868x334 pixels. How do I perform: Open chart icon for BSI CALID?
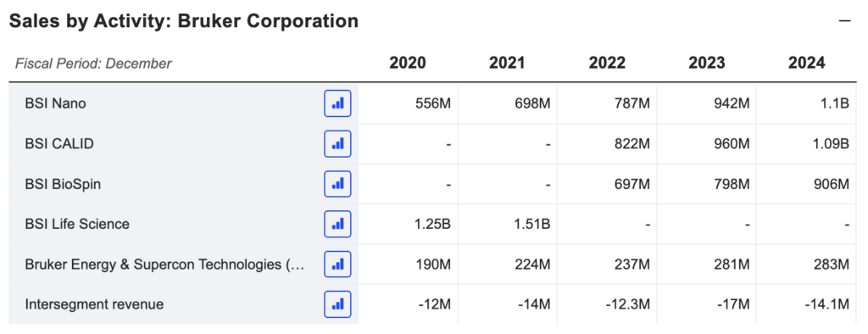tap(337, 143)
